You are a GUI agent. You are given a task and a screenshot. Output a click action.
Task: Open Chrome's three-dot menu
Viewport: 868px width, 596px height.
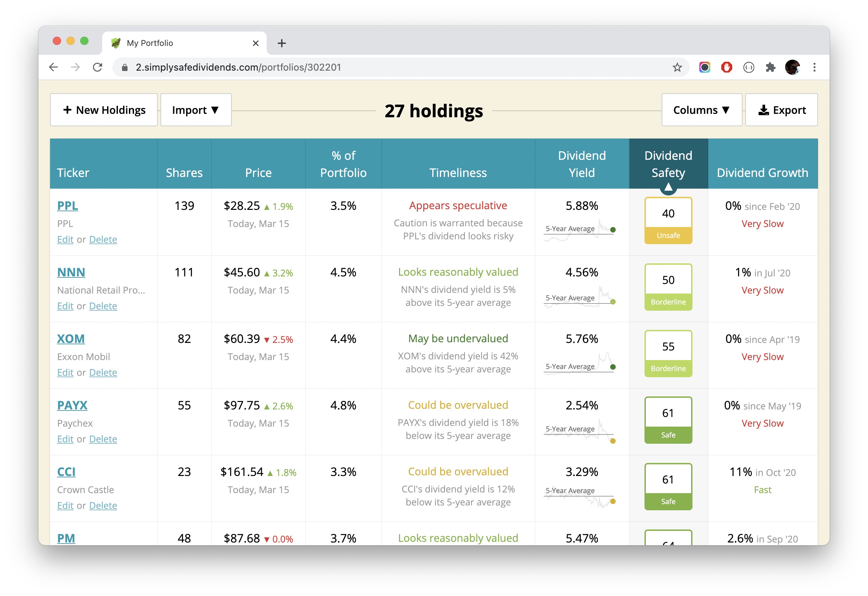814,67
